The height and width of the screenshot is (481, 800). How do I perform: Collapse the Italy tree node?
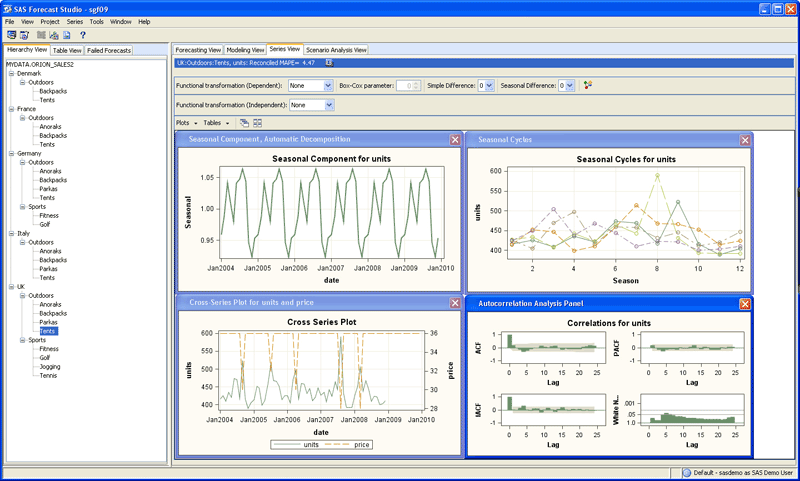coord(11,234)
